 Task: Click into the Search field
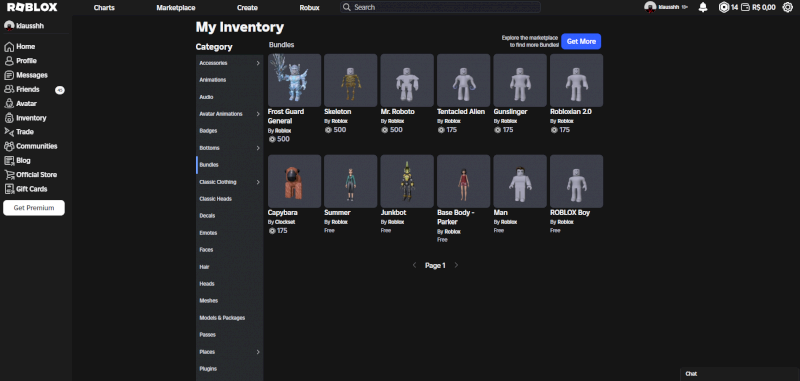[x=440, y=7]
